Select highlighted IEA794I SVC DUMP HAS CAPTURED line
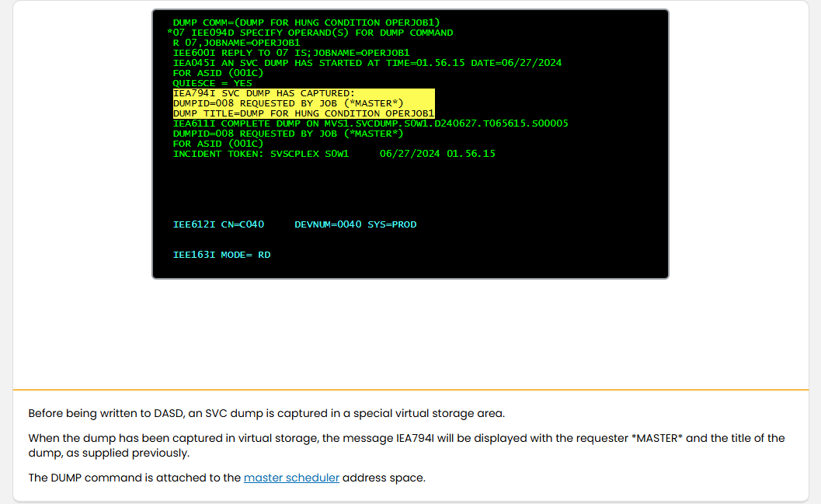Image resolution: width=821 pixels, height=504 pixels. 264,93
